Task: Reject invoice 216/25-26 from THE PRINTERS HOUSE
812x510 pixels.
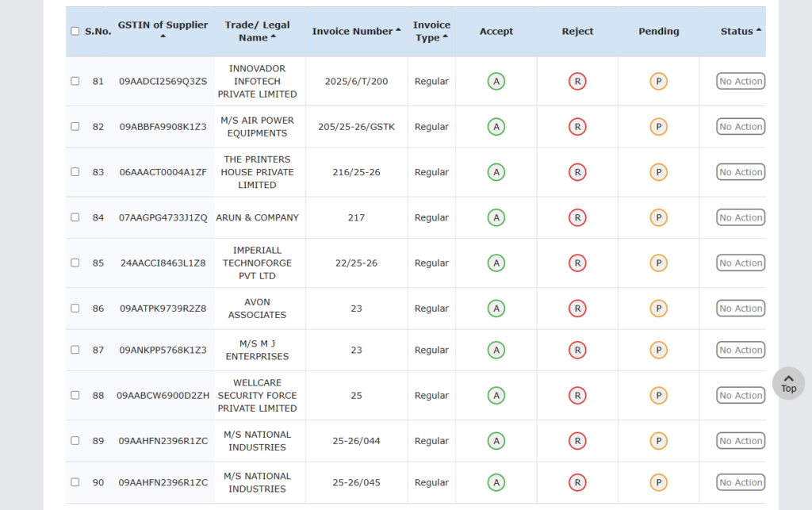Action: pyautogui.click(x=577, y=172)
